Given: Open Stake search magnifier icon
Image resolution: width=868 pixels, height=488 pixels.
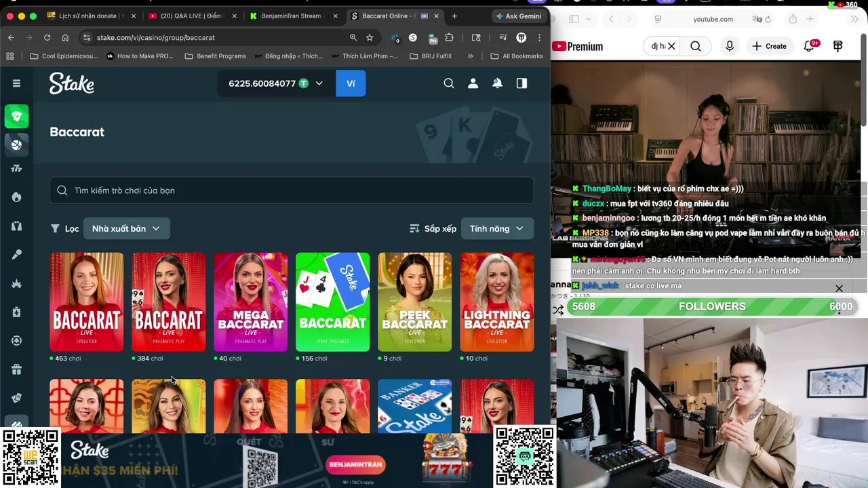Looking at the screenshot, I should pos(449,83).
